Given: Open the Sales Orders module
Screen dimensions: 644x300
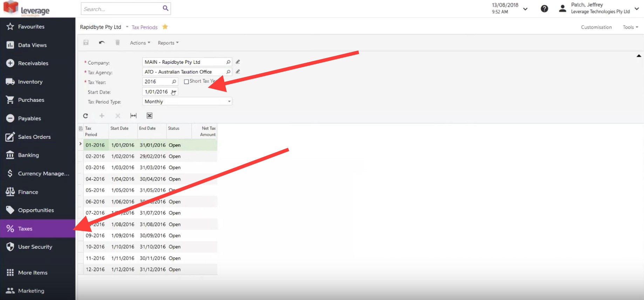Looking at the screenshot, I should [37, 137].
